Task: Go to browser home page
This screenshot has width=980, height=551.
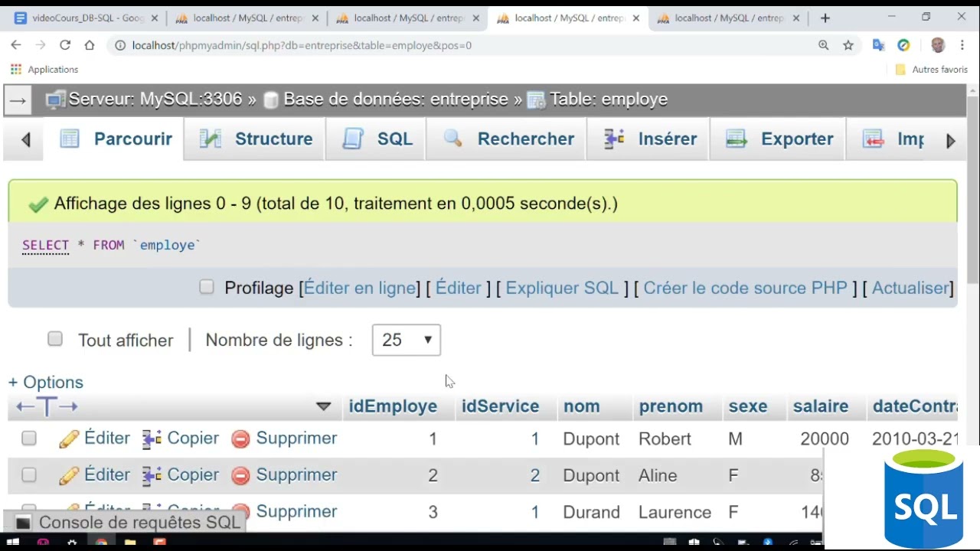Action: coord(90,45)
